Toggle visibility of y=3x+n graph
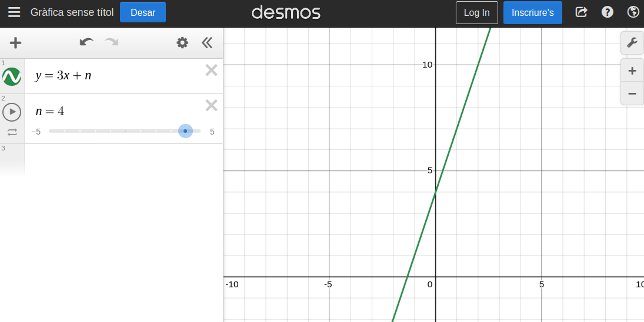This screenshot has height=322, width=644. 12,76
